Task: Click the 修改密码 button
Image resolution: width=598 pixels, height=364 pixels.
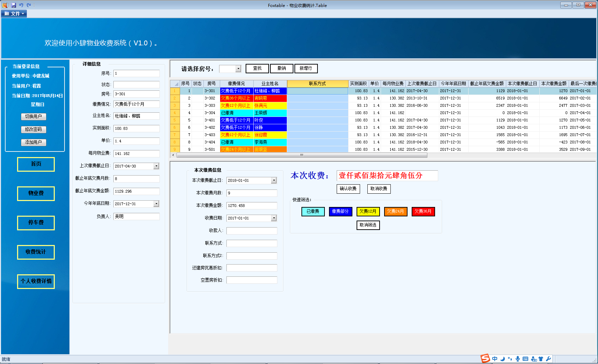Action: pos(33,129)
